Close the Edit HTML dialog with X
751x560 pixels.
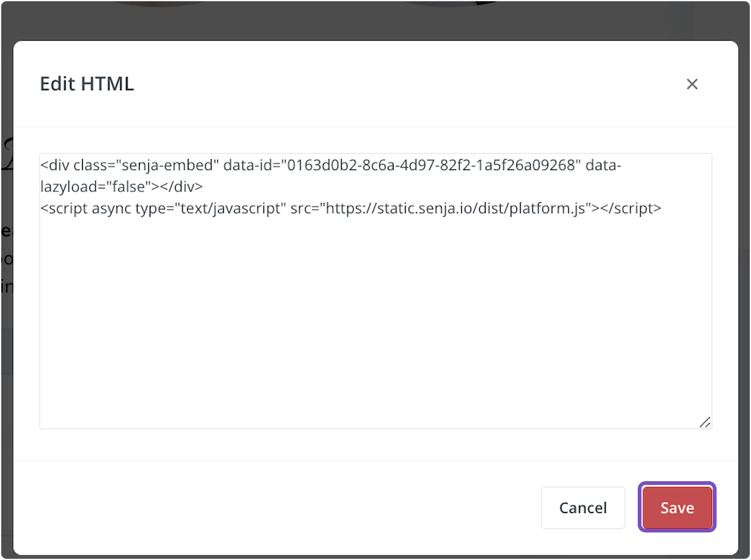click(x=692, y=84)
